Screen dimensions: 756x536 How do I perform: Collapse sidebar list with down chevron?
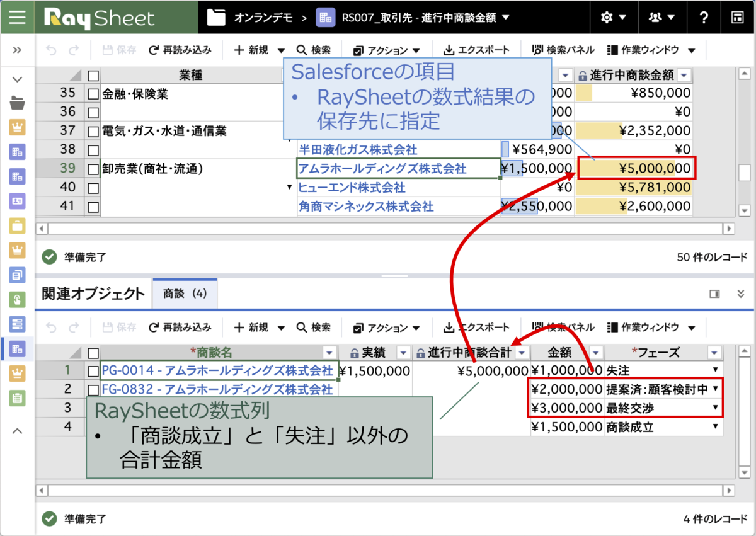coord(17,79)
